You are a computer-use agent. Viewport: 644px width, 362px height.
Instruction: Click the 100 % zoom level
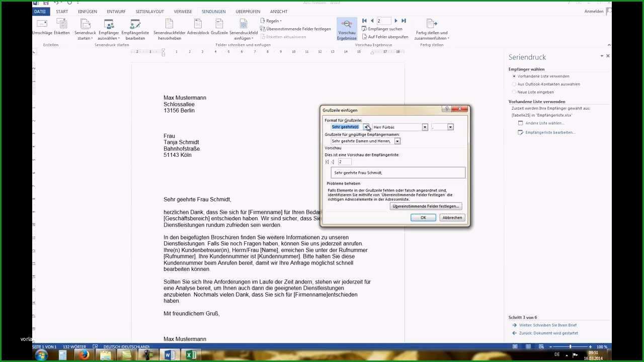(602, 347)
